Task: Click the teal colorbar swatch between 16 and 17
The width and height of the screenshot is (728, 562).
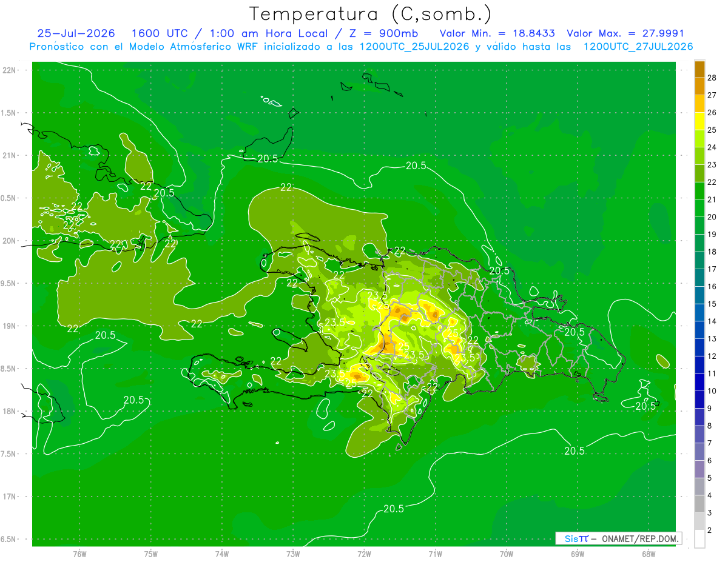Action: click(699, 278)
